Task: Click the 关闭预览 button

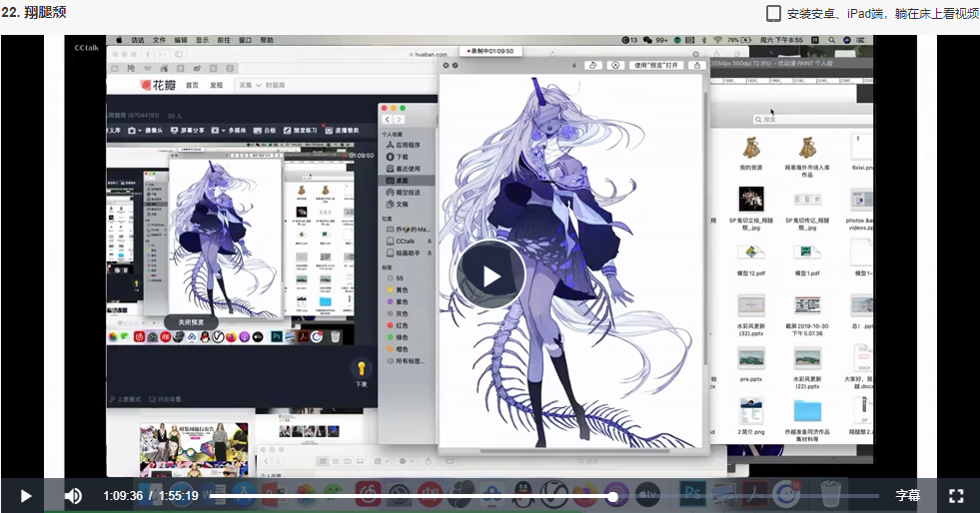Action: [x=191, y=322]
